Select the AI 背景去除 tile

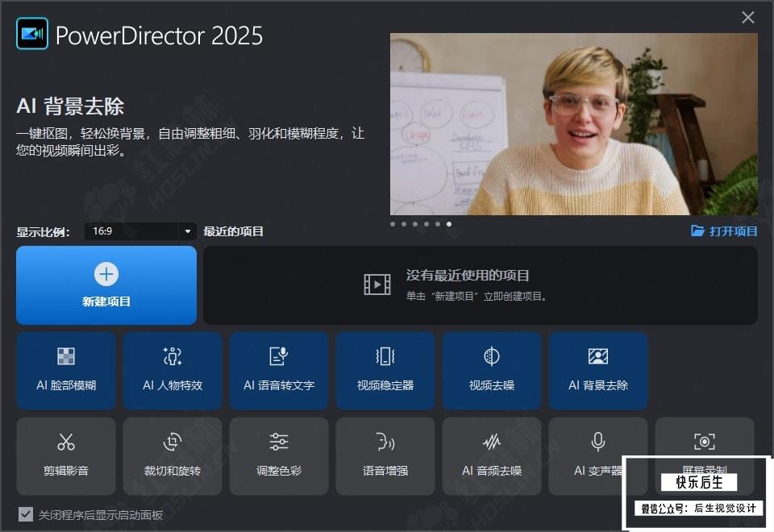tap(597, 371)
